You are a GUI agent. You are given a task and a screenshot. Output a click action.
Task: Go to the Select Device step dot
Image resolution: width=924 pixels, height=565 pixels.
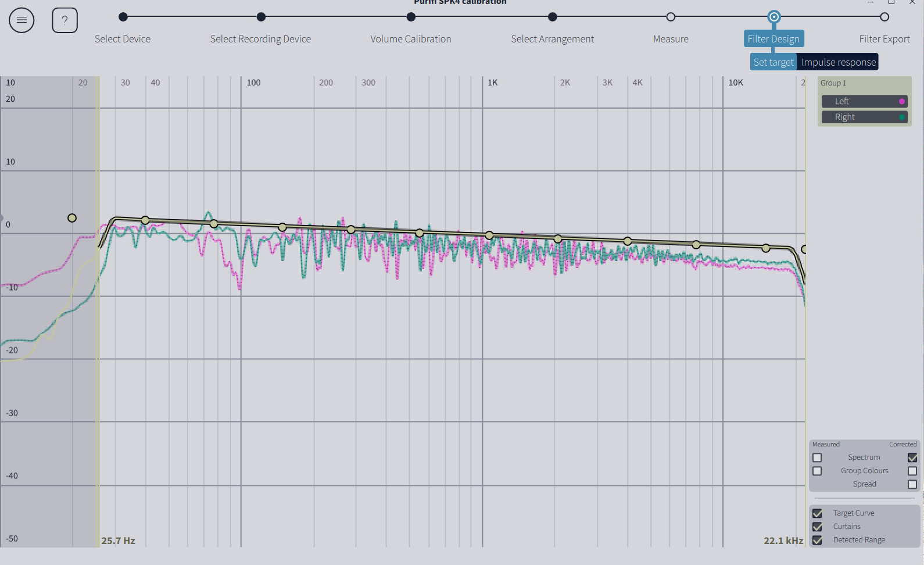pos(123,17)
